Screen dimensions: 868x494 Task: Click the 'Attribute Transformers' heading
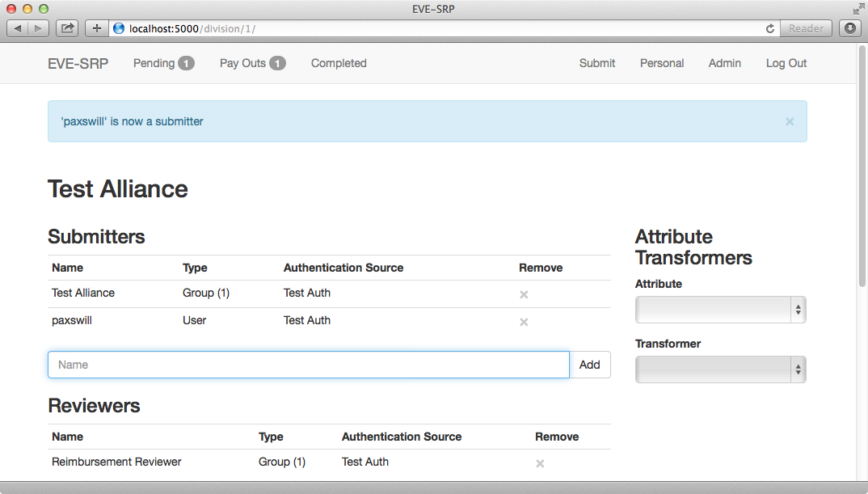click(x=693, y=247)
